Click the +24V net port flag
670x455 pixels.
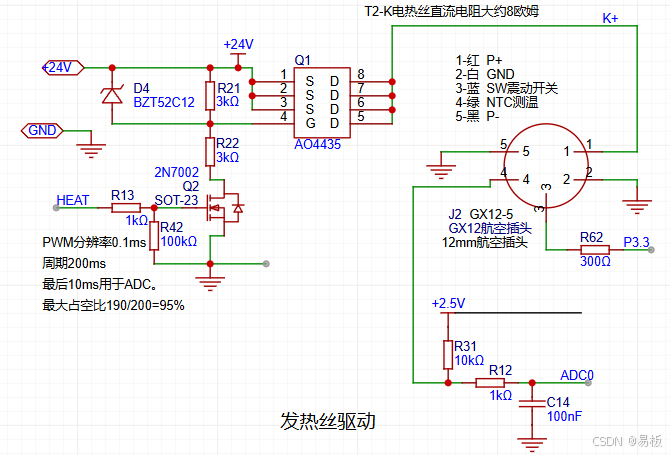pos(63,68)
